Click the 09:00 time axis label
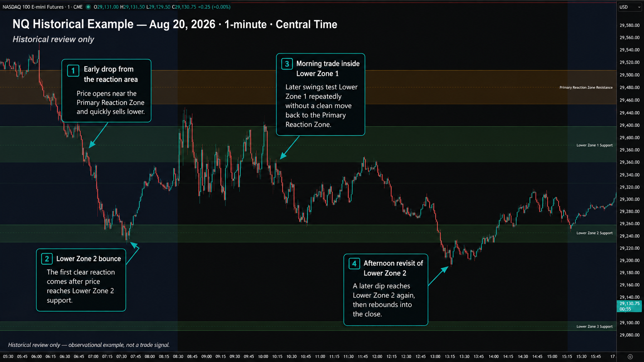Image resolution: width=644 pixels, height=362 pixels. pos(206,357)
